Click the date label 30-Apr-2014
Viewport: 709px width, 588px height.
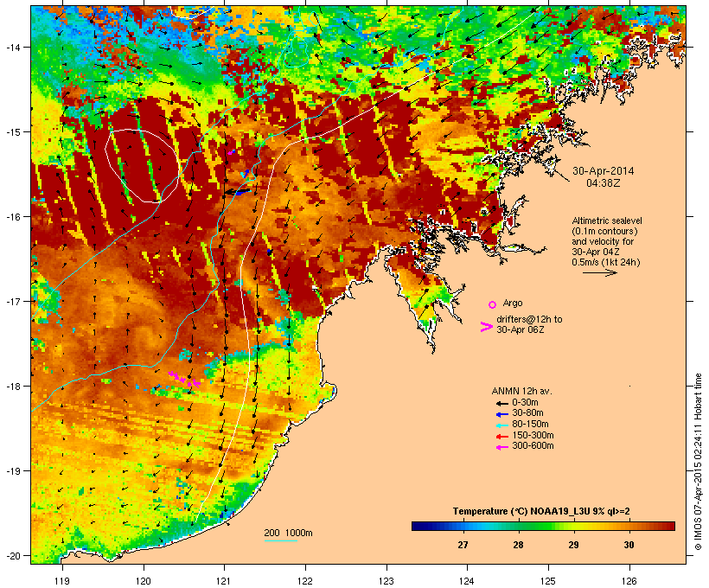click(604, 171)
